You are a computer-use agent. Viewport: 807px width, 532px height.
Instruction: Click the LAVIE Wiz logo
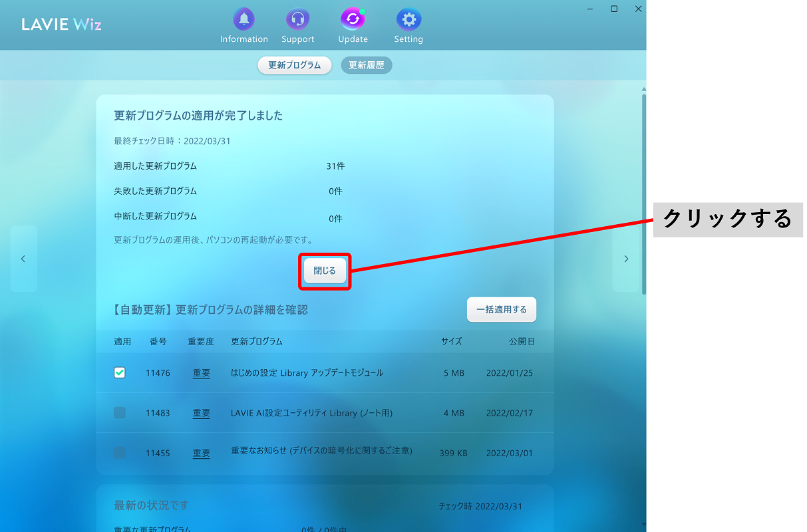(x=62, y=25)
